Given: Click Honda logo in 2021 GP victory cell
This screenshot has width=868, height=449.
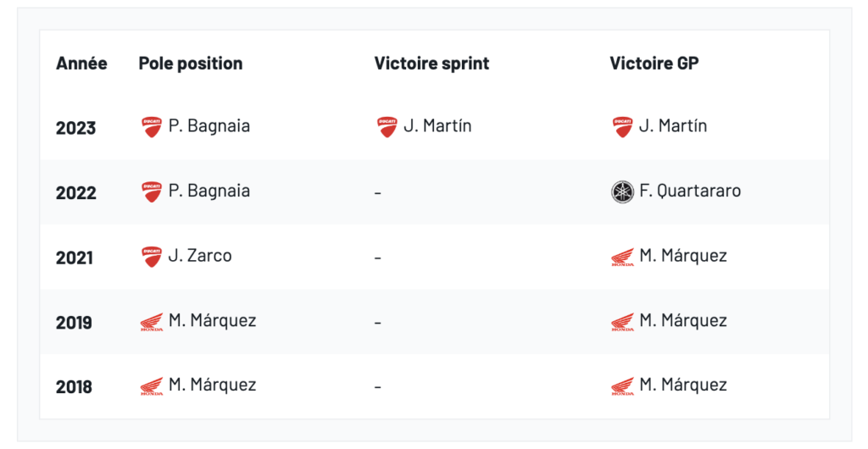Looking at the screenshot, I should click(x=622, y=257).
